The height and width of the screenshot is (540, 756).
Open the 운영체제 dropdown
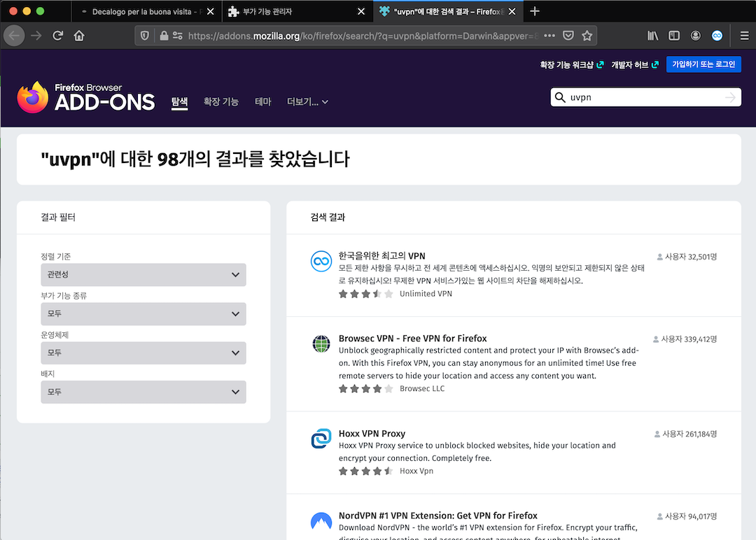(x=143, y=353)
